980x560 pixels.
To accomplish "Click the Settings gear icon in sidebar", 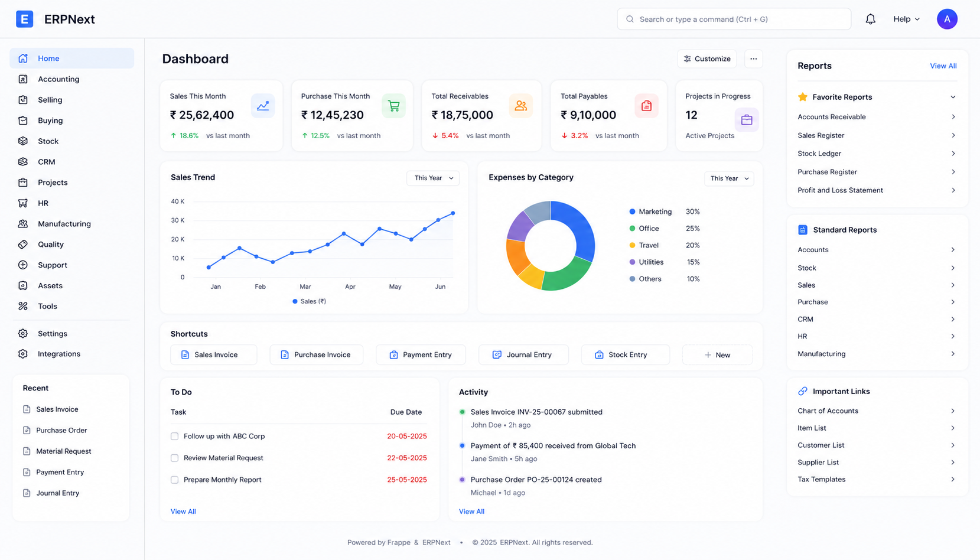I will 23,334.
